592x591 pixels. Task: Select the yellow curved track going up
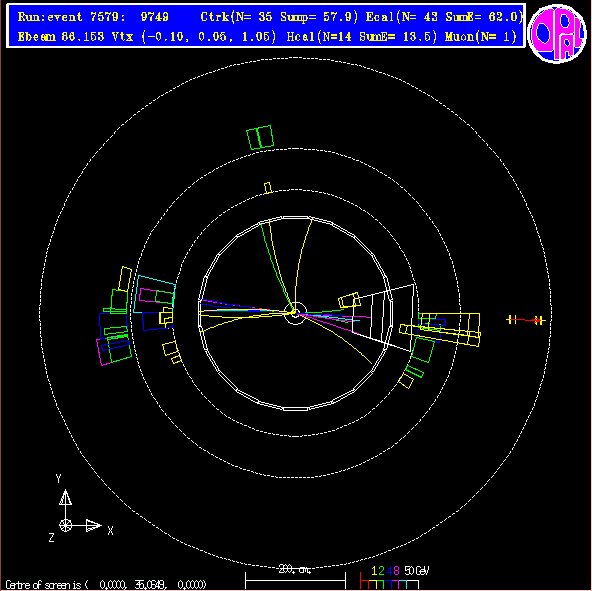[x=301, y=264]
